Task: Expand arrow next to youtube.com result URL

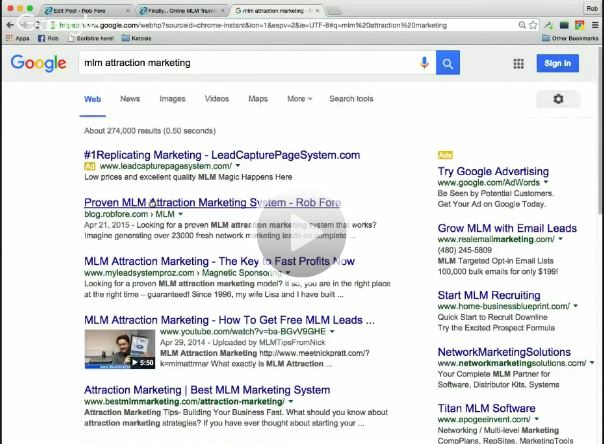Action: click(x=332, y=331)
